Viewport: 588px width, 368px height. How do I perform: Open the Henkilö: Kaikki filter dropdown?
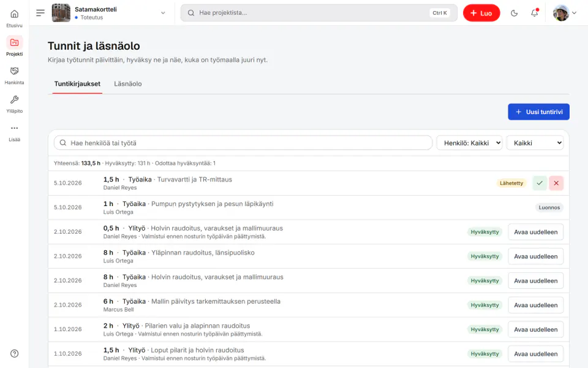470,143
